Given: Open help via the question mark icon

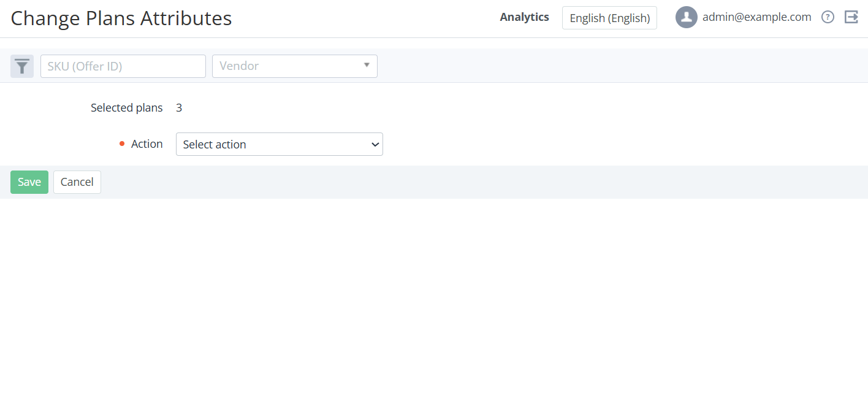Looking at the screenshot, I should pyautogui.click(x=828, y=17).
